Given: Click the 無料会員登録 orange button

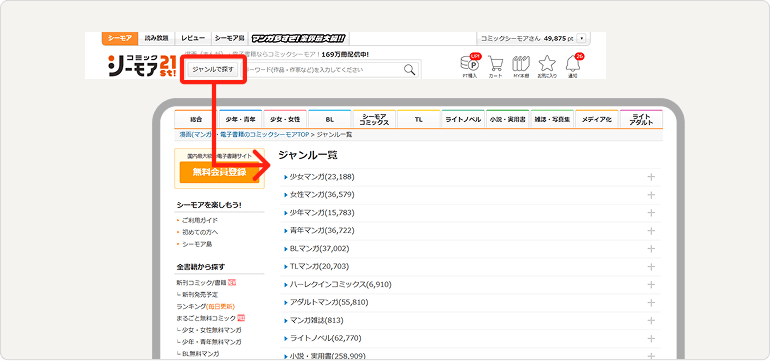Looking at the screenshot, I should pyautogui.click(x=219, y=172).
